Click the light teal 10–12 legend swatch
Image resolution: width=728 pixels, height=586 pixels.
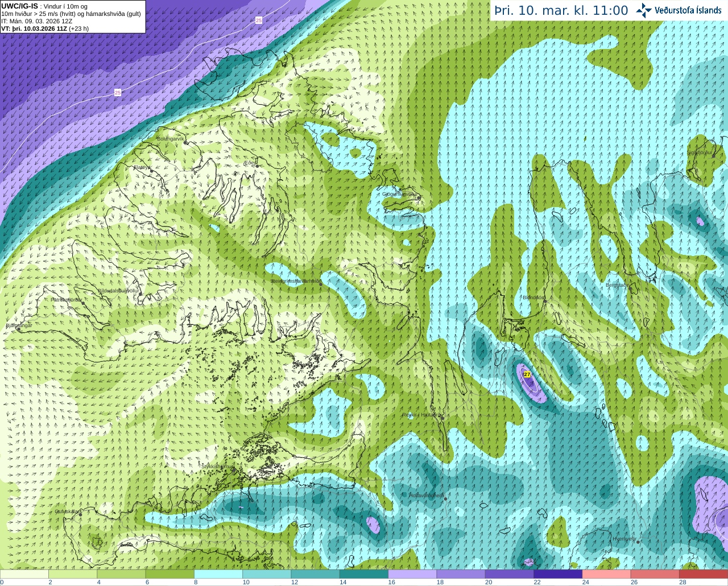click(267, 574)
